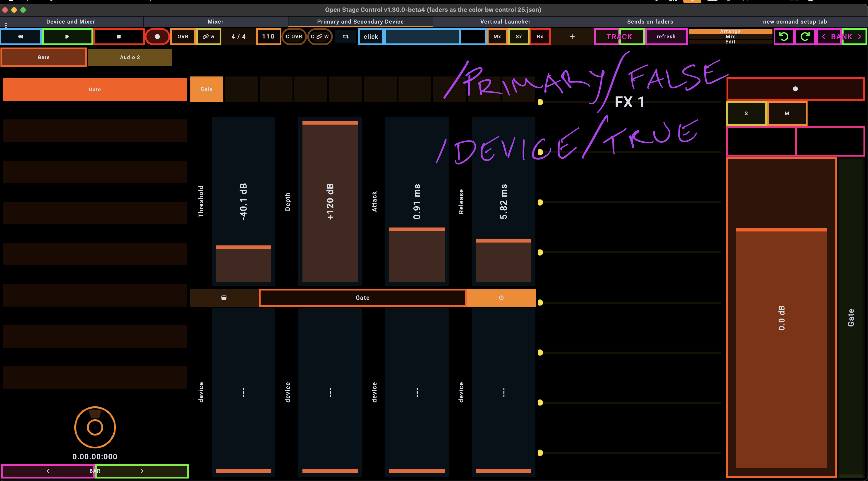The width and height of the screenshot is (868, 481).
Task: Toggle the Gate device power button
Action: [x=501, y=298]
